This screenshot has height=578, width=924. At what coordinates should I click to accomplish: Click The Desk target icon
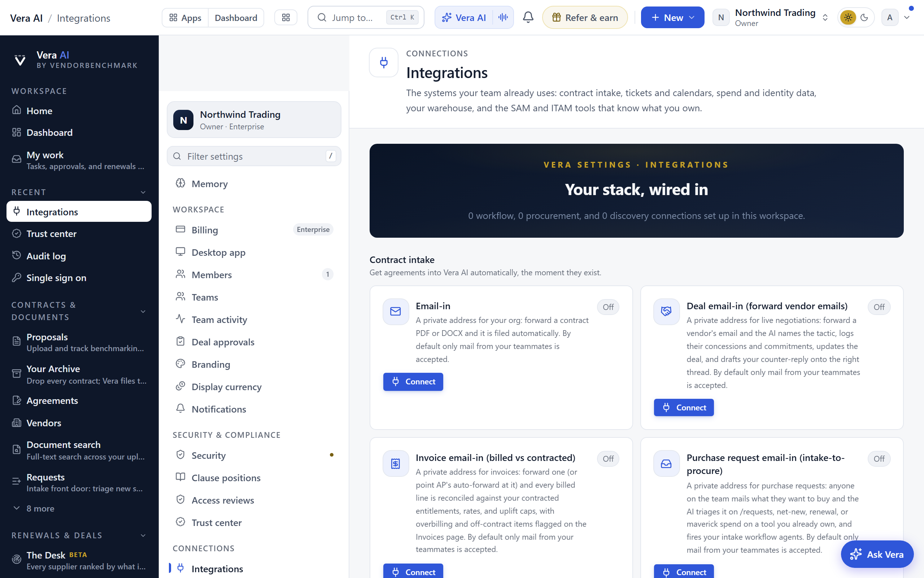(x=16, y=560)
